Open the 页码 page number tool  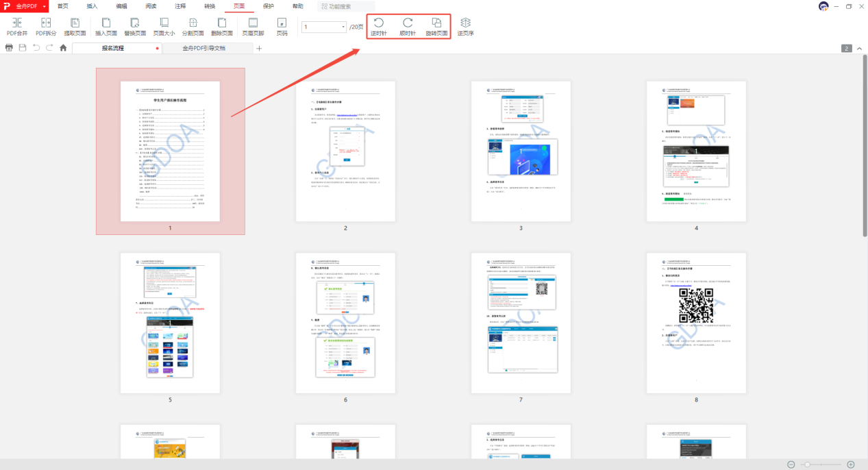282,27
